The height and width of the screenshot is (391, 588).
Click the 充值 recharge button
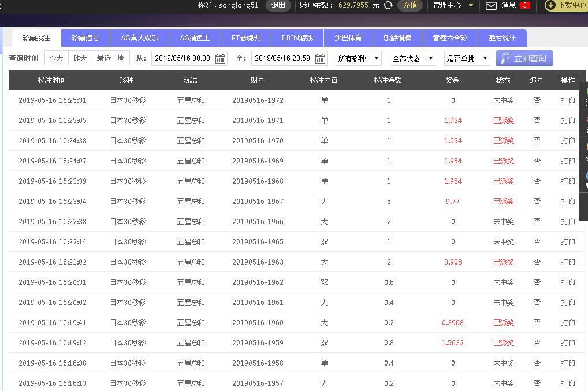point(410,5)
